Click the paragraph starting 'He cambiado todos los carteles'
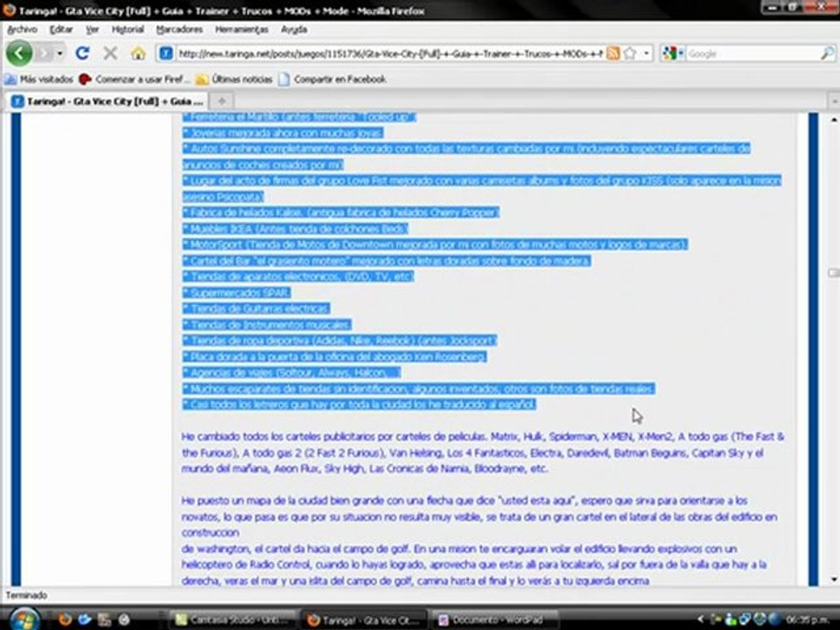This screenshot has height=630, width=840. tap(483, 452)
